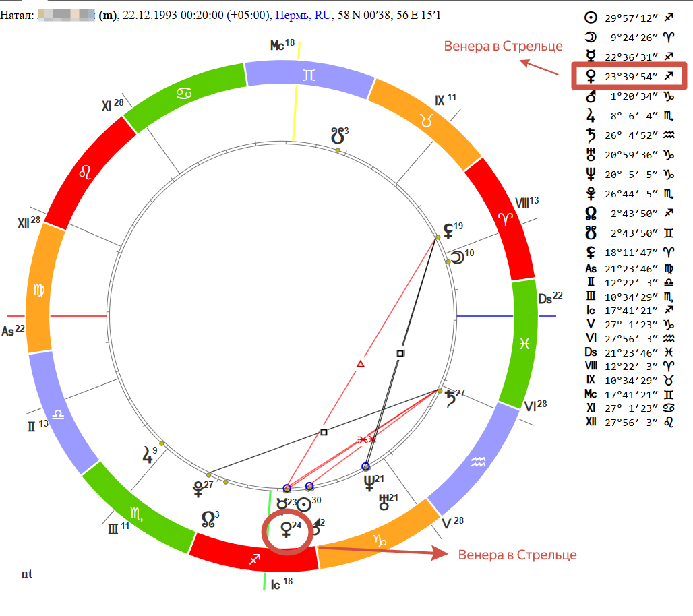Select the Capricorn sign on the zodiac ring

pos(380,541)
